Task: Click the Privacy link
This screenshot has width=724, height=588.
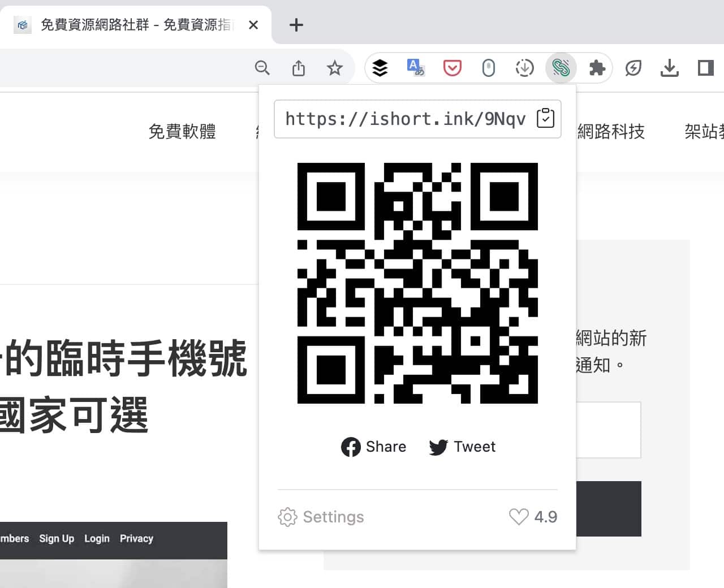Action: point(136,538)
